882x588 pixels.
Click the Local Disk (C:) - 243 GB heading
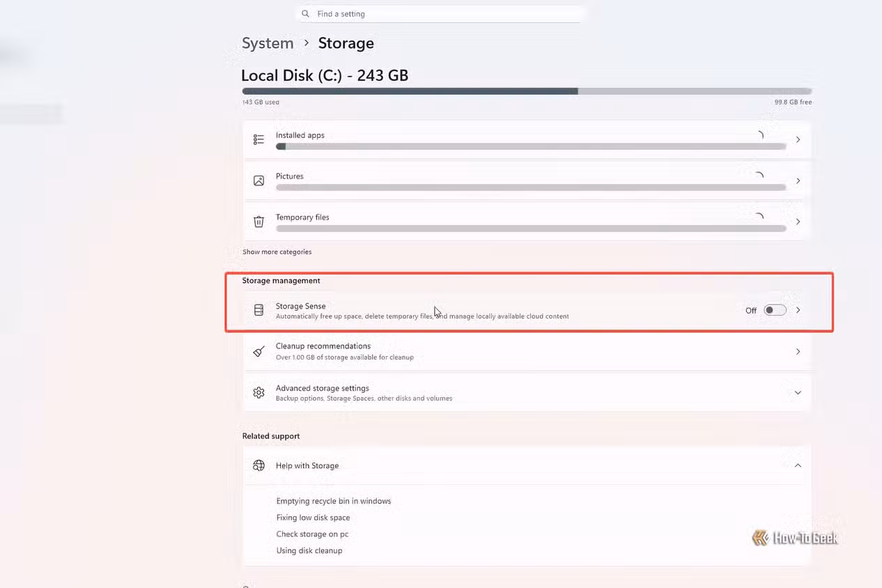tap(325, 75)
